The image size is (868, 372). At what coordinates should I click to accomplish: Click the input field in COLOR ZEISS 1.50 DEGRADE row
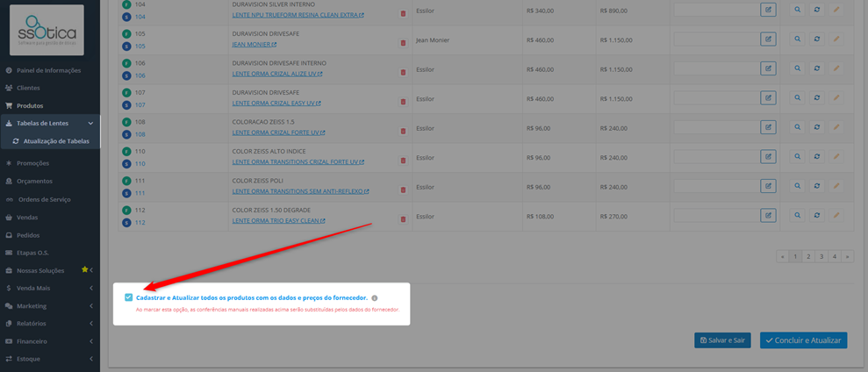(x=716, y=215)
